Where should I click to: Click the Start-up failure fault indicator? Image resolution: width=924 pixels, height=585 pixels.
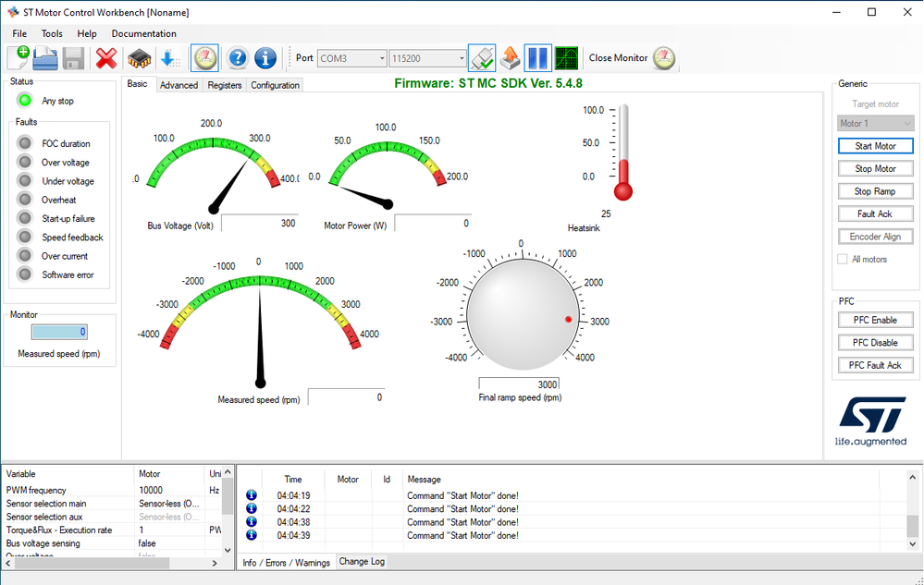point(25,218)
